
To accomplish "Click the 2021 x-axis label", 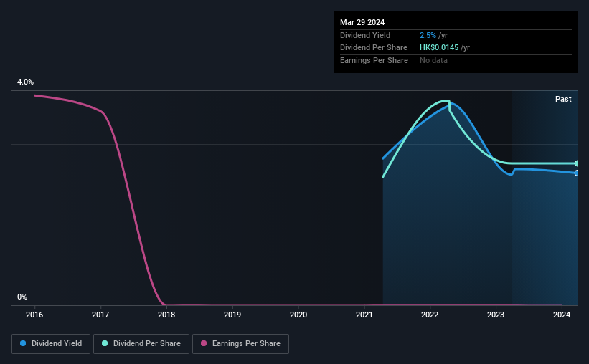I will click(364, 315).
